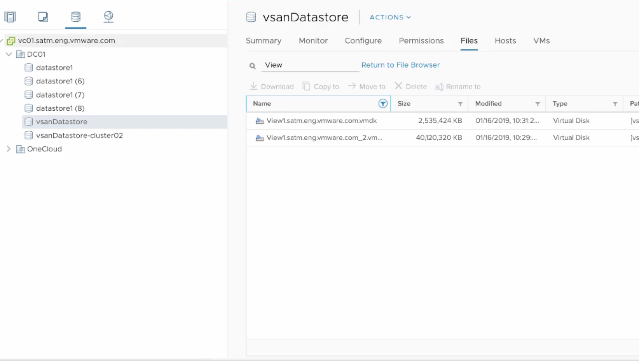Select View1.satm.eng.vmware.com.vmdk file row
The width and height of the screenshot is (639, 364).
[x=321, y=121]
